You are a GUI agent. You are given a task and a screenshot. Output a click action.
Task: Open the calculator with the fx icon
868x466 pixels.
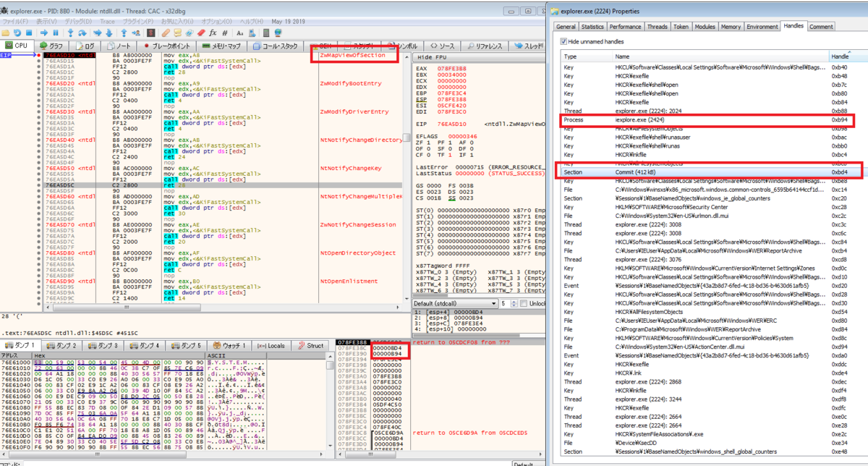[x=214, y=33]
